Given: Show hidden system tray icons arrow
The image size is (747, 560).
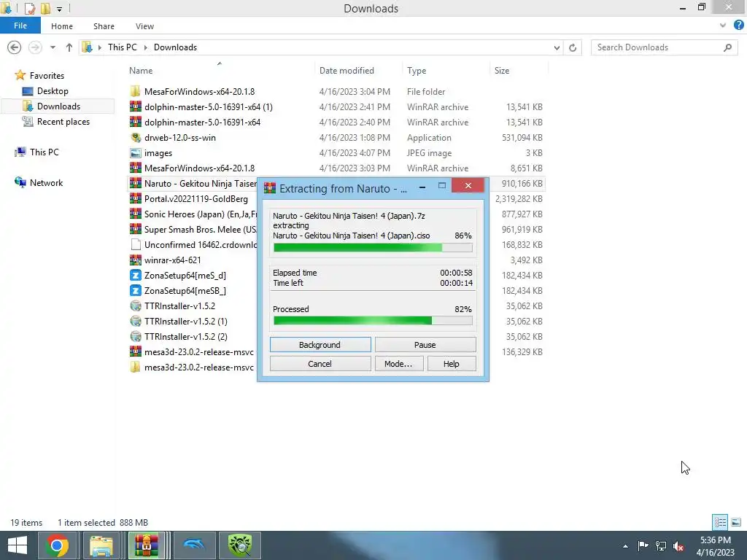Looking at the screenshot, I should [x=625, y=546].
